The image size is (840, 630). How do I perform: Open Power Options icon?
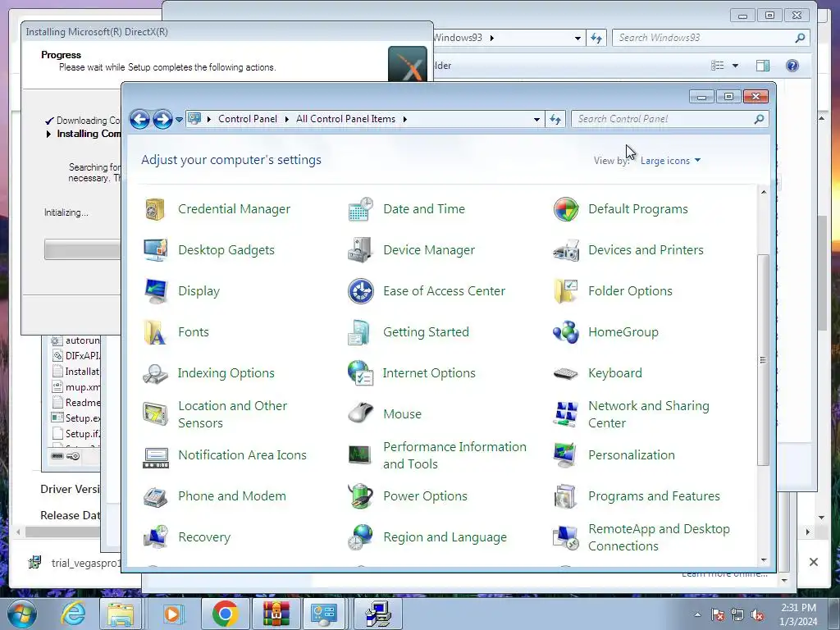pos(361,496)
